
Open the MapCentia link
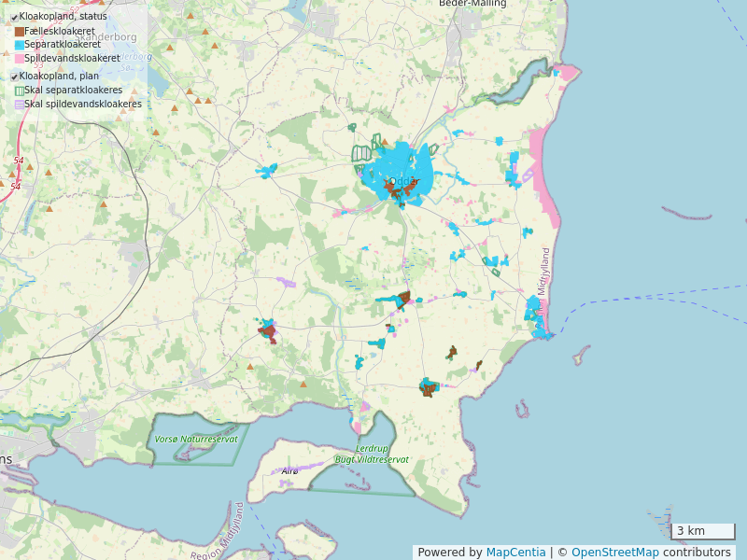[x=515, y=553]
